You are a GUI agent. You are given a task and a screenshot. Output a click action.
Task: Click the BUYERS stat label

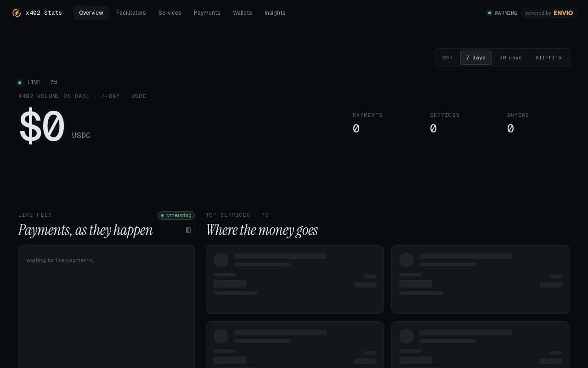[x=518, y=115]
